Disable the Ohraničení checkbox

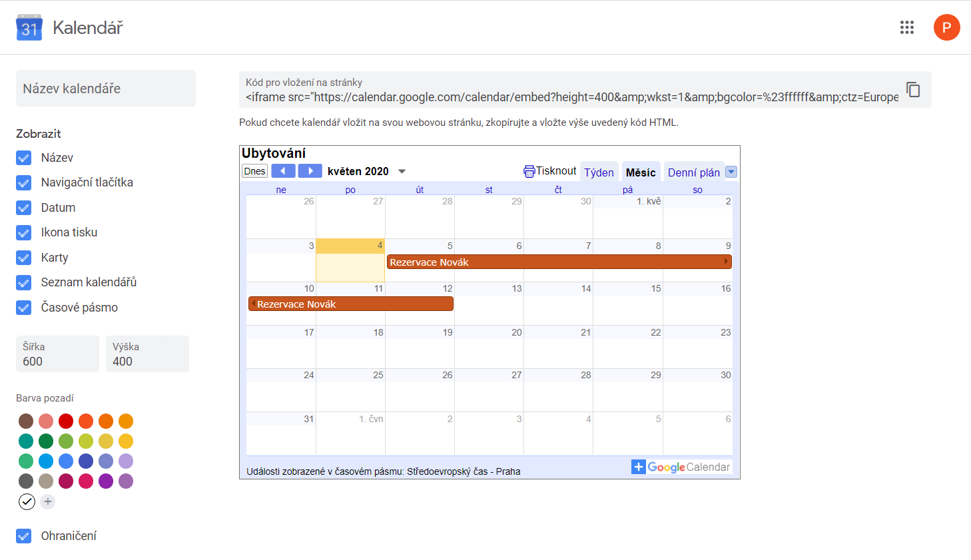pyautogui.click(x=24, y=536)
